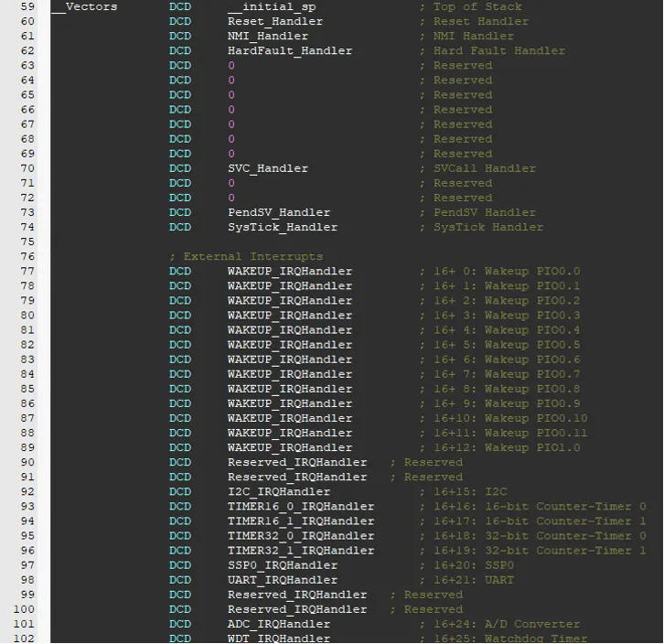Select TIMER16_0_IRQHandler in the code
The image size is (664, 644).
point(300,506)
